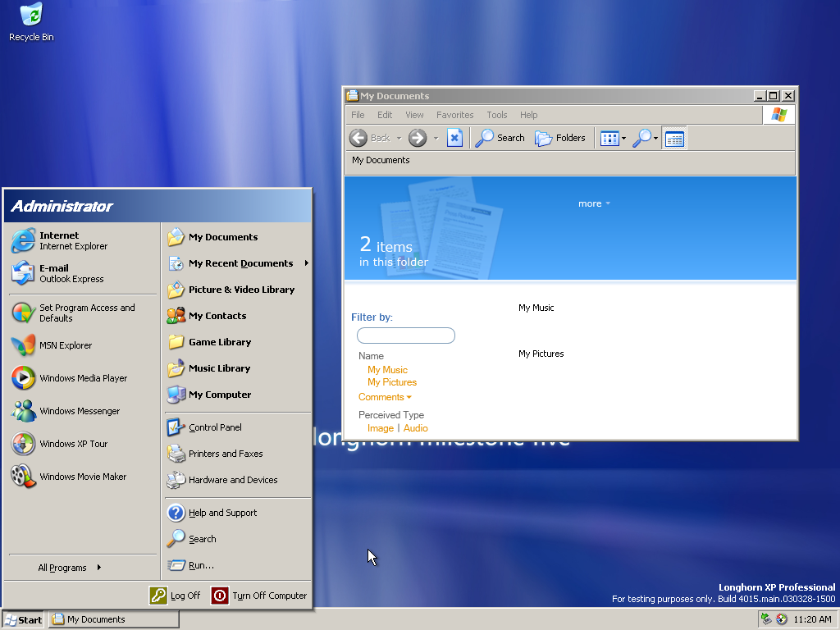Image resolution: width=840 pixels, height=630 pixels.
Task: Click the Filter by text field
Action: tap(405, 336)
